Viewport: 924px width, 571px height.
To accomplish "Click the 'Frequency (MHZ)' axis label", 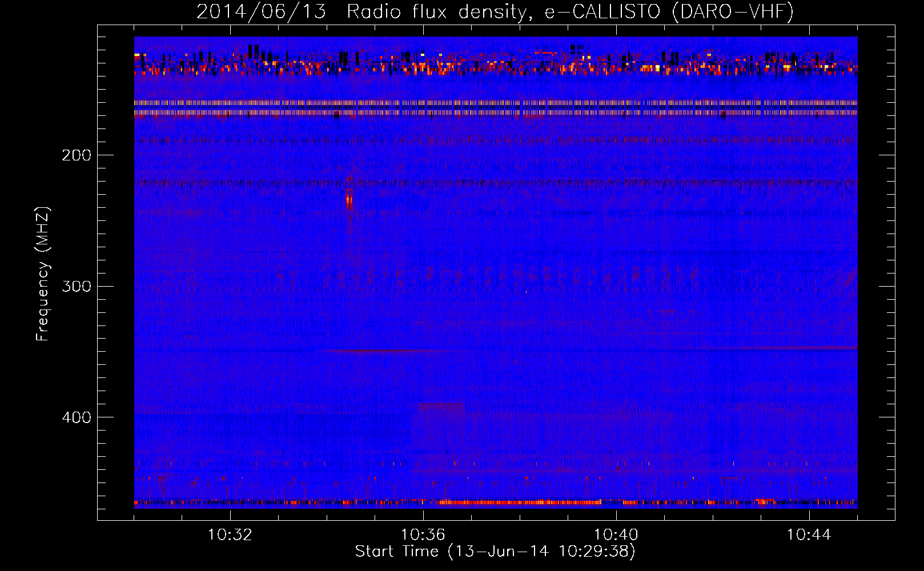I will coord(43,274).
